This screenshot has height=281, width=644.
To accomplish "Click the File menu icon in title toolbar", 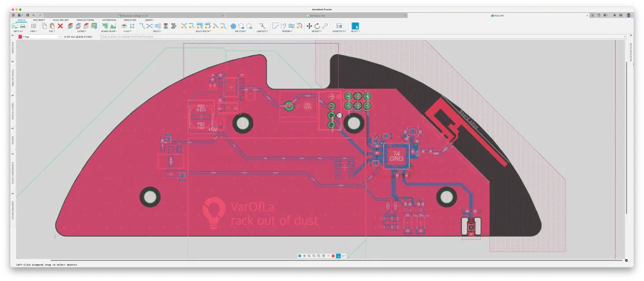I will coord(19,15).
